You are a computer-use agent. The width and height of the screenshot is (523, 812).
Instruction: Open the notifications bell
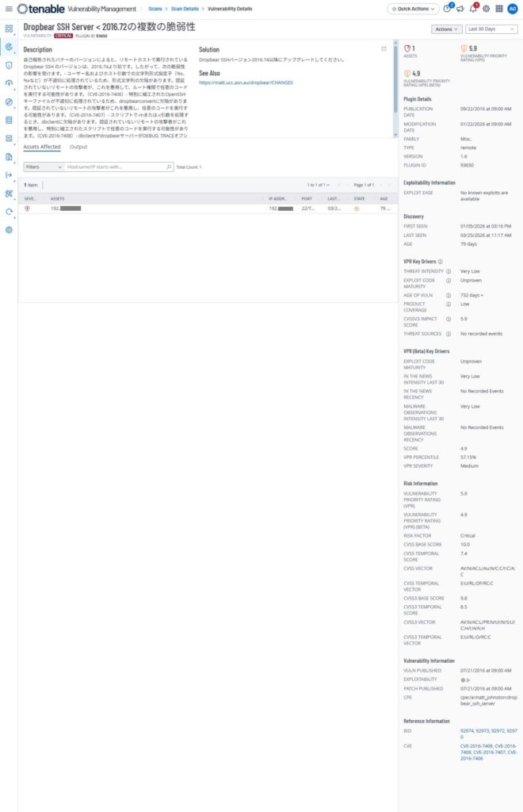473,9
